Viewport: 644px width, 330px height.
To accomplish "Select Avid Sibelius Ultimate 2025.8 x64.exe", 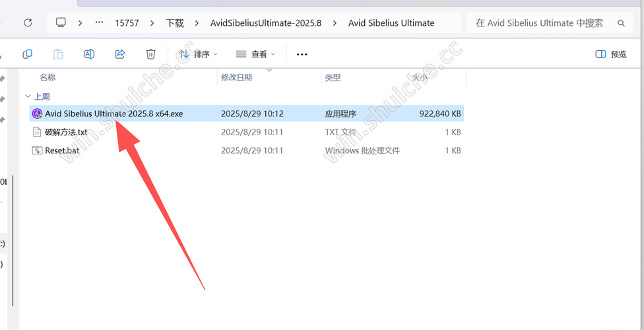I will (246, 114).
